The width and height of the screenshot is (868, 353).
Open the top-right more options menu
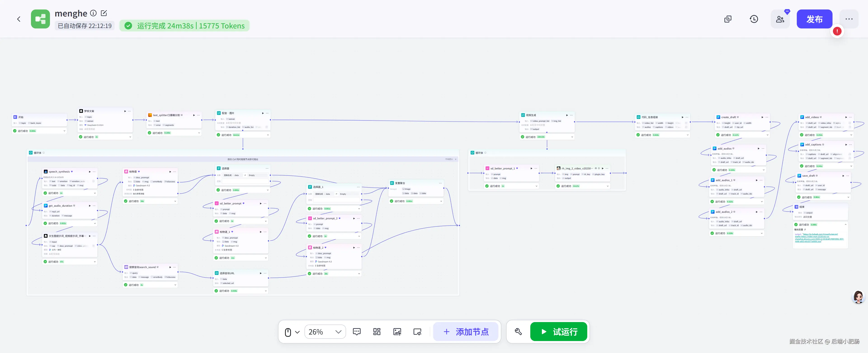pyautogui.click(x=849, y=19)
